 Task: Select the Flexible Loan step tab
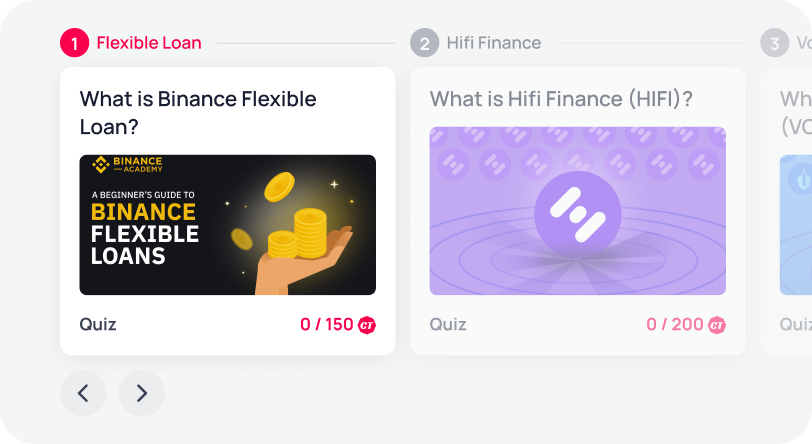click(149, 43)
